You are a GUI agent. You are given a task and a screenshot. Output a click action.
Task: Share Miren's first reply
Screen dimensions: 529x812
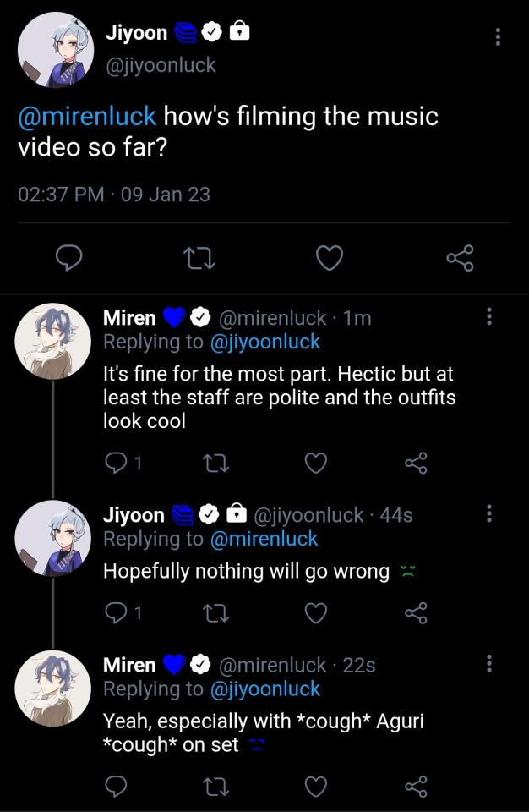point(416,463)
